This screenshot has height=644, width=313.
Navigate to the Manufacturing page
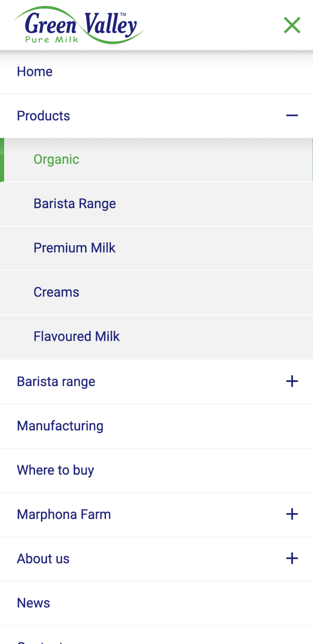coord(60,426)
